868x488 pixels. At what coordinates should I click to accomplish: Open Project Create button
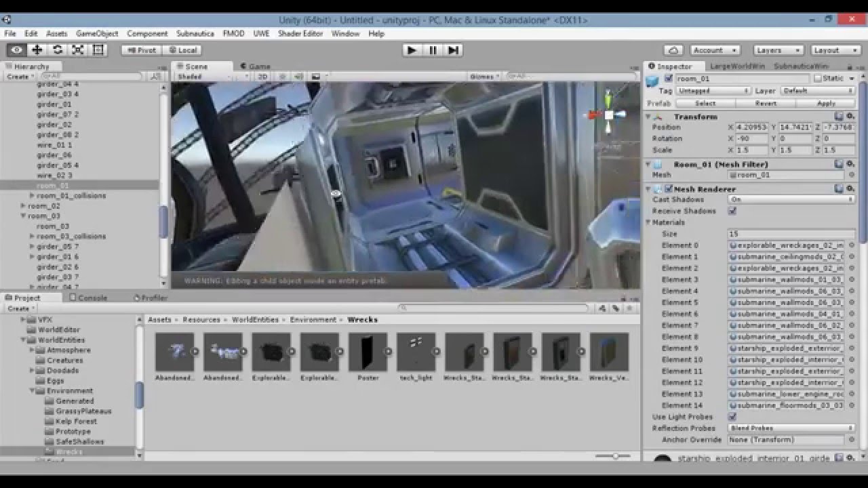pos(20,308)
